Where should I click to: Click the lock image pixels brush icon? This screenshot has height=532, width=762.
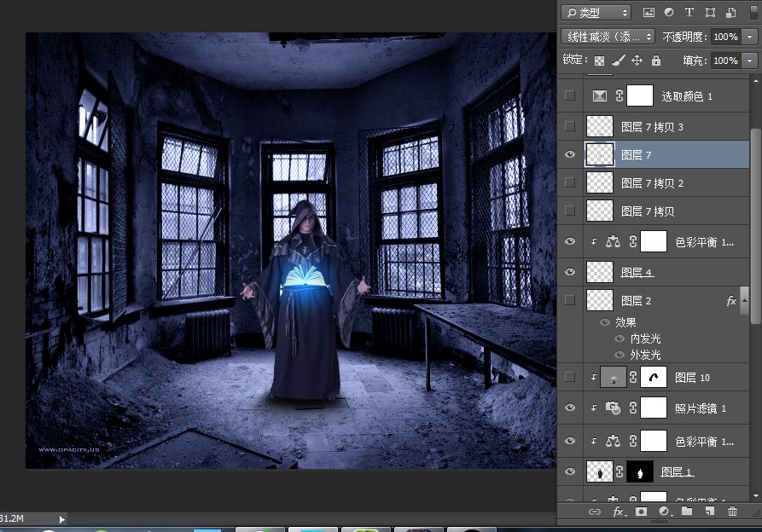[619, 61]
